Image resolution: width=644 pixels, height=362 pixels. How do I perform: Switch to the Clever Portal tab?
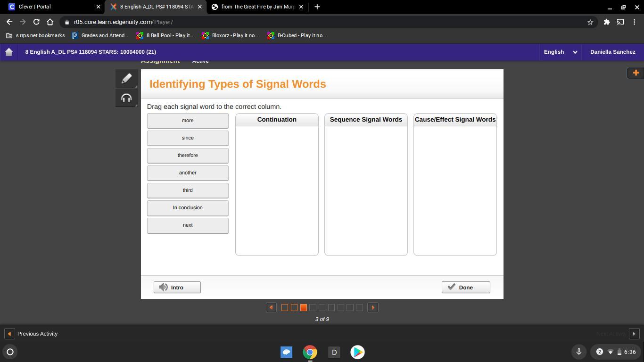[52, 7]
